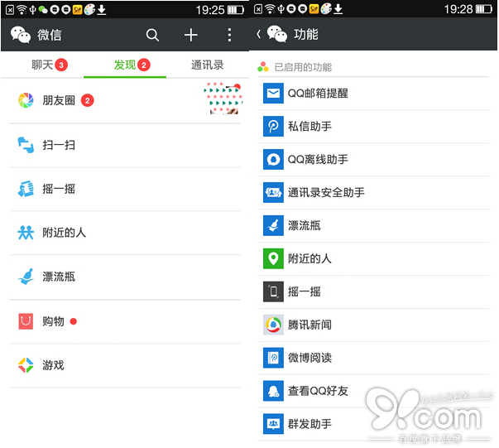Select 私信助手 label
This screenshot has height=448, width=499.
pos(309,127)
